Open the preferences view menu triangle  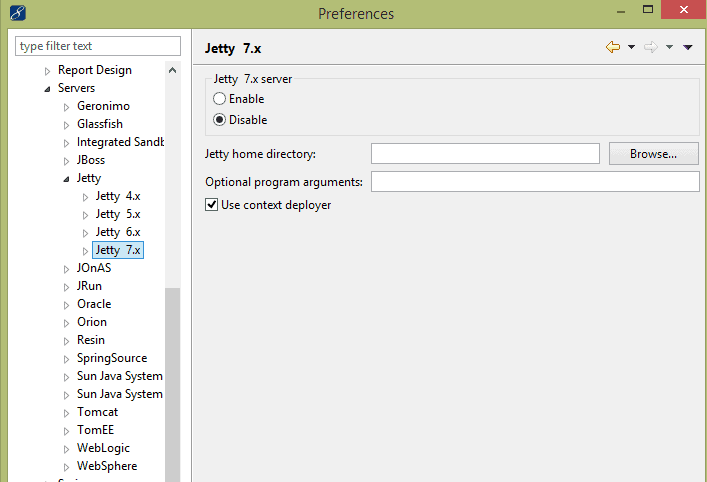coord(688,48)
